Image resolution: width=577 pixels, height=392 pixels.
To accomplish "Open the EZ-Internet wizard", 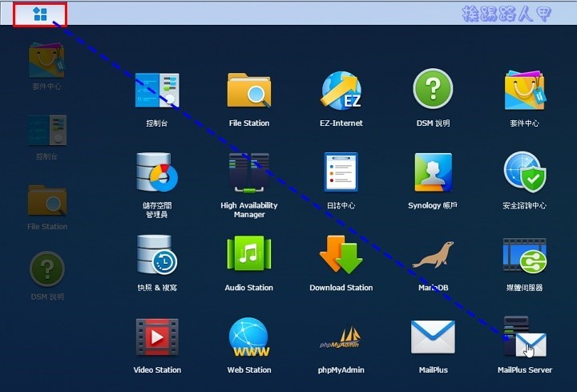I will 341,91.
